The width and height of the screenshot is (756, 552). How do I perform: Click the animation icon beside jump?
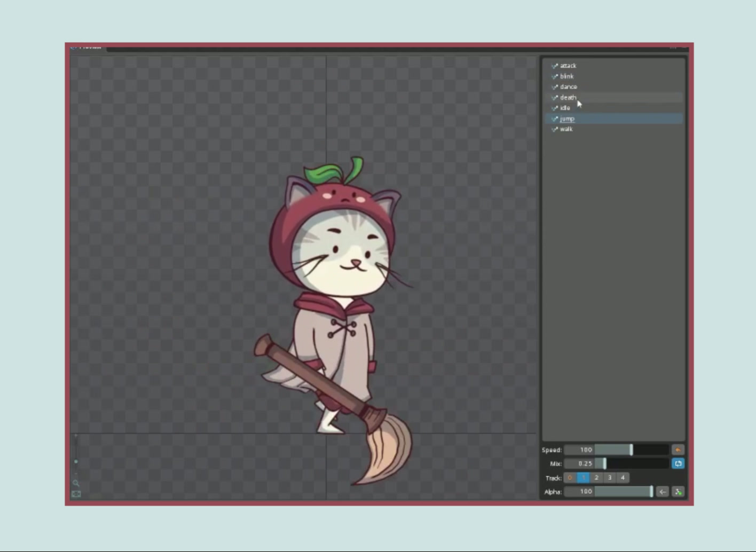coord(555,119)
